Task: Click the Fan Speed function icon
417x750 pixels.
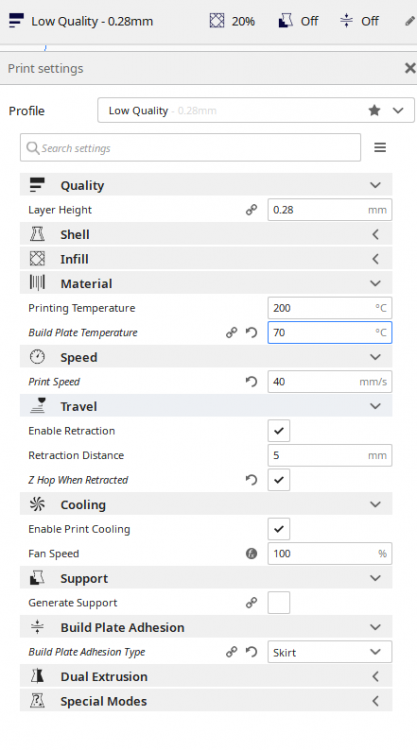Action: (252, 553)
